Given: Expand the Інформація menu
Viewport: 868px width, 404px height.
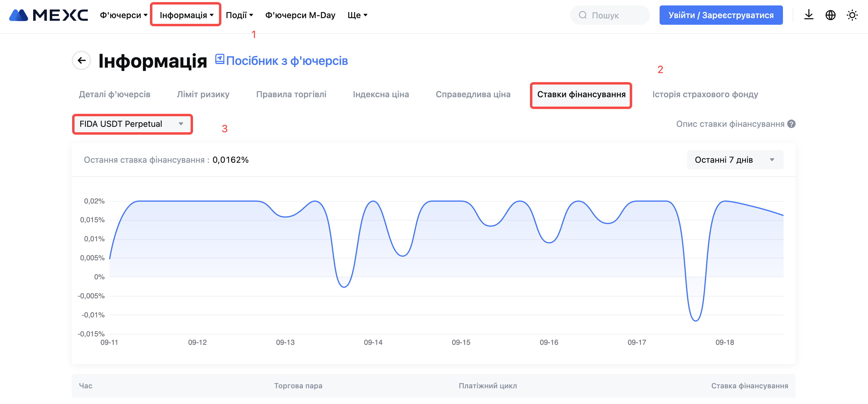Looking at the screenshot, I should (186, 15).
